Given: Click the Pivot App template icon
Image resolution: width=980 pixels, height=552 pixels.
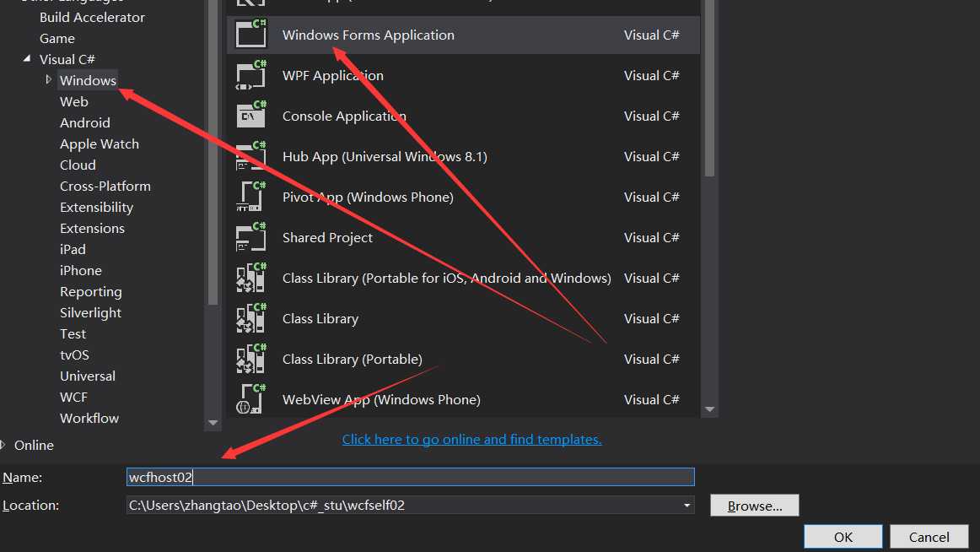Looking at the screenshot, I should [250, 197].
